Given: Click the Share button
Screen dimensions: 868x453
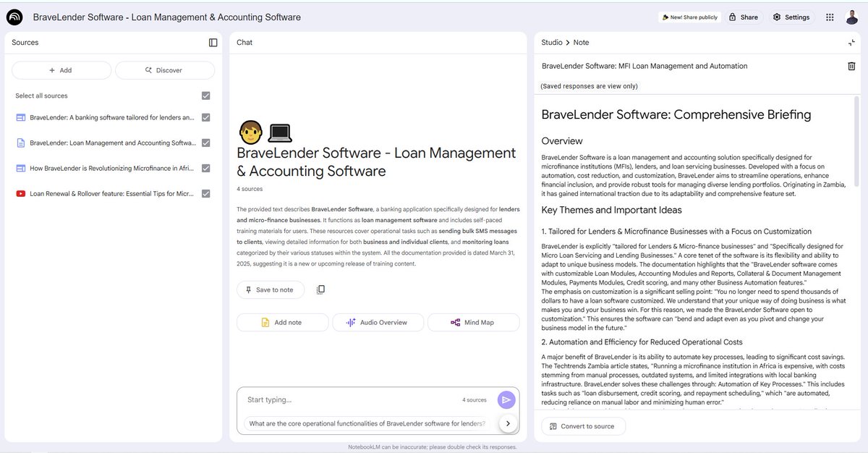Looking at the screenshot, I should click(743, 17).
